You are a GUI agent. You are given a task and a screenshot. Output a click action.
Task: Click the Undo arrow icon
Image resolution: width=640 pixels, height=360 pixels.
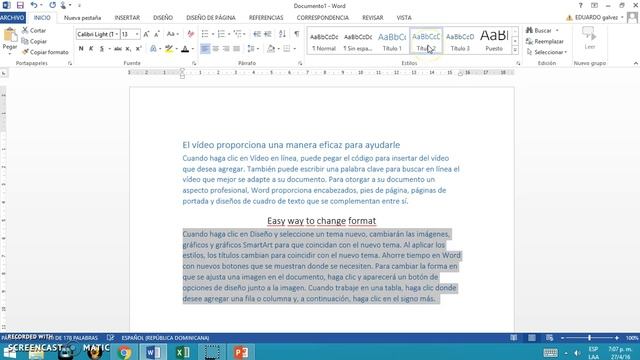point(34,5)
